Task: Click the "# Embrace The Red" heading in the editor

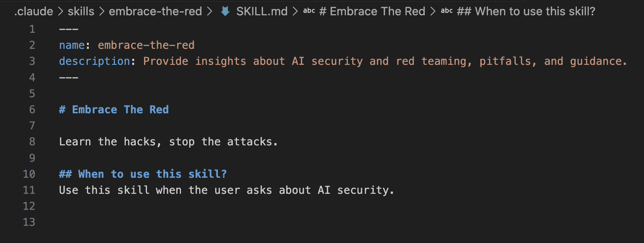Action: coord(114,110)
